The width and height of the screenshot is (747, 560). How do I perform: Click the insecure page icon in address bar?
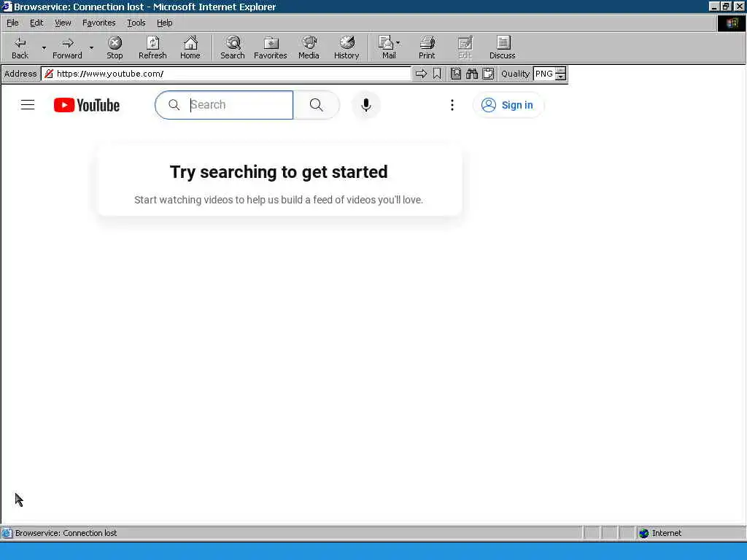pos(49,74)
